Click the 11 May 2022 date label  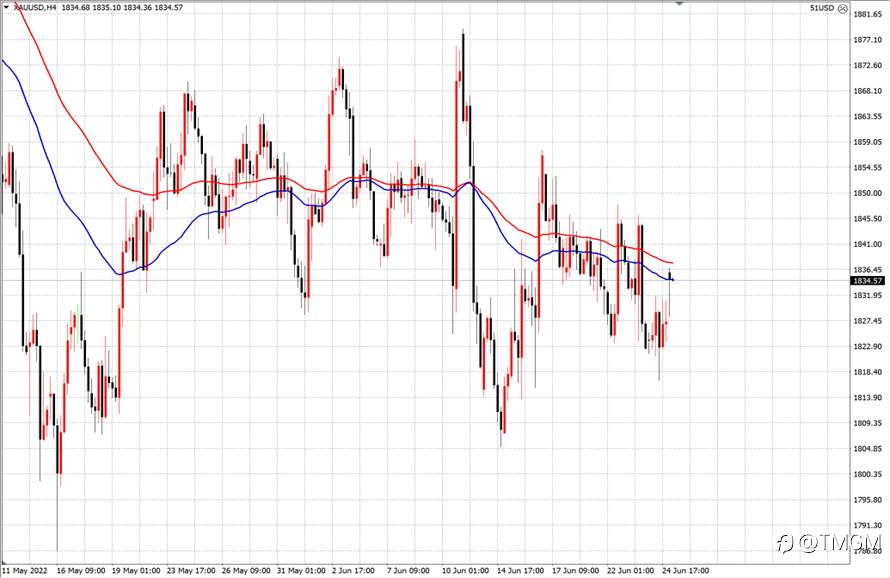coord(25,570)
